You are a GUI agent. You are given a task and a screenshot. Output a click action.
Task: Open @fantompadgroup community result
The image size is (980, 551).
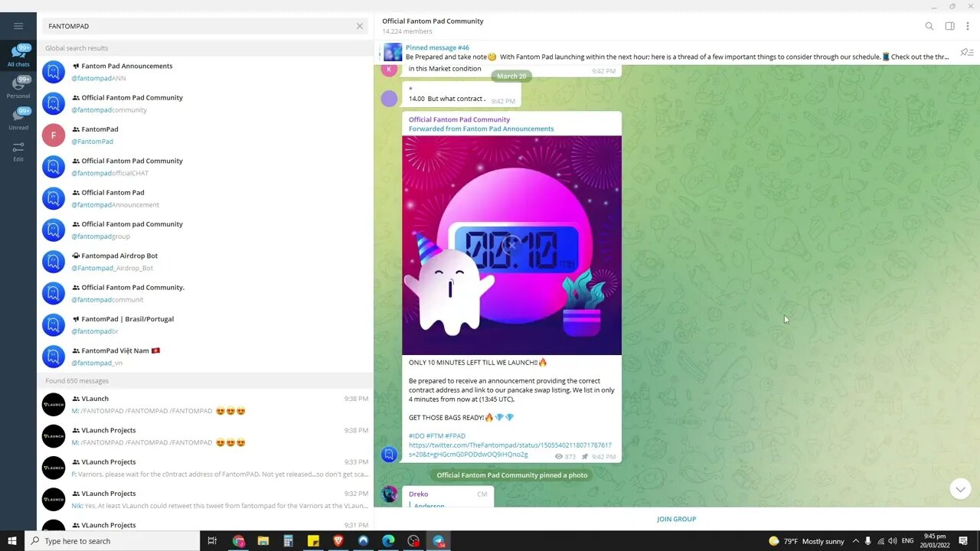[205, 230]
